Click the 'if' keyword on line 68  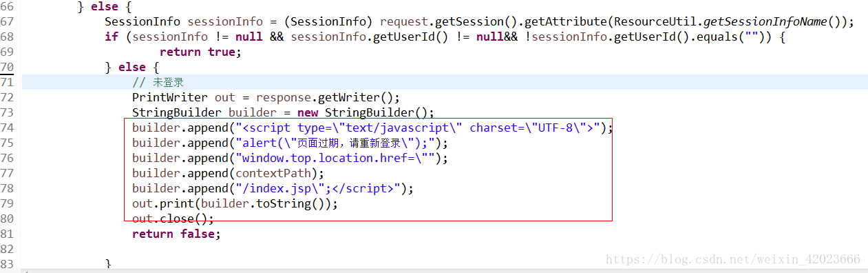click(x=111, y=37)
